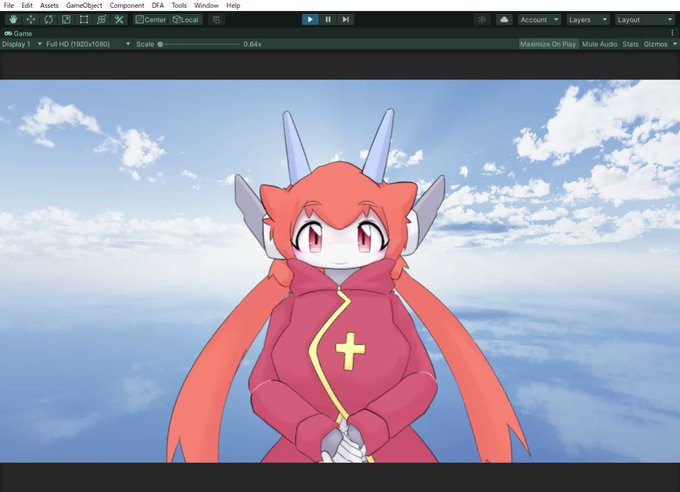Select the Rotate tool
This screenshot has height=492, width=680.
[x=48, y=20]
